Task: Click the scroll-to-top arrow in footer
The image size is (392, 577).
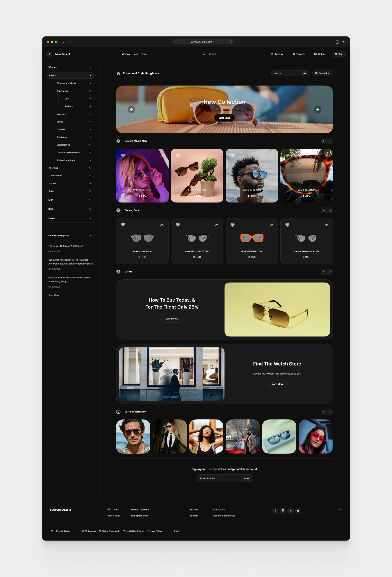Action: pyautogui.click(x=340, y=510)
